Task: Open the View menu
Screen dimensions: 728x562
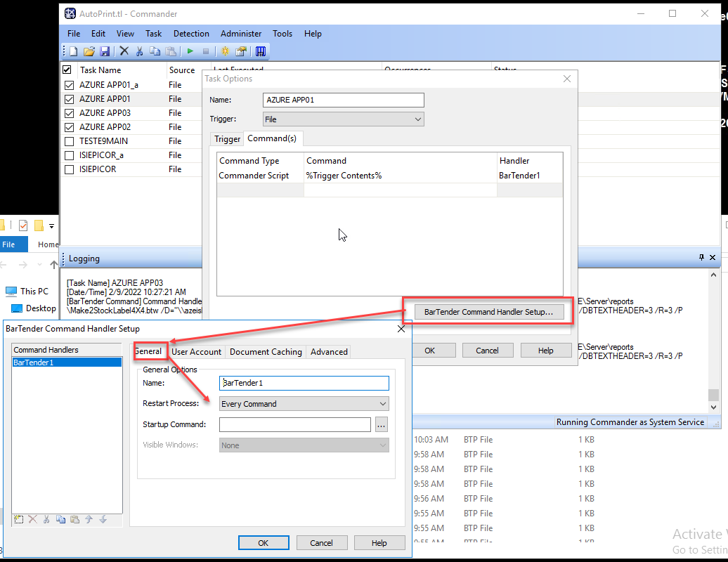Action: coord(125,34)
